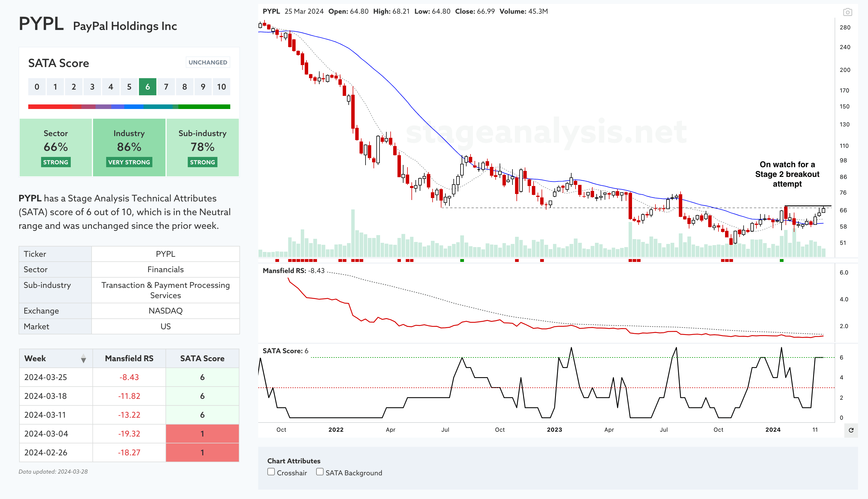Click the Stage 2 breakout watch annotation

click(x=787, y=174)
